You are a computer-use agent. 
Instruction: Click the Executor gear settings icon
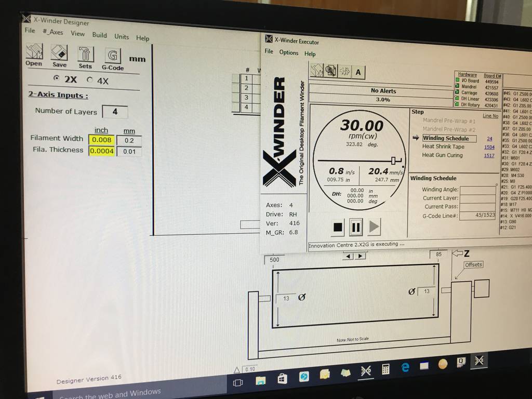pyautogui.click(x=344, y=72)
